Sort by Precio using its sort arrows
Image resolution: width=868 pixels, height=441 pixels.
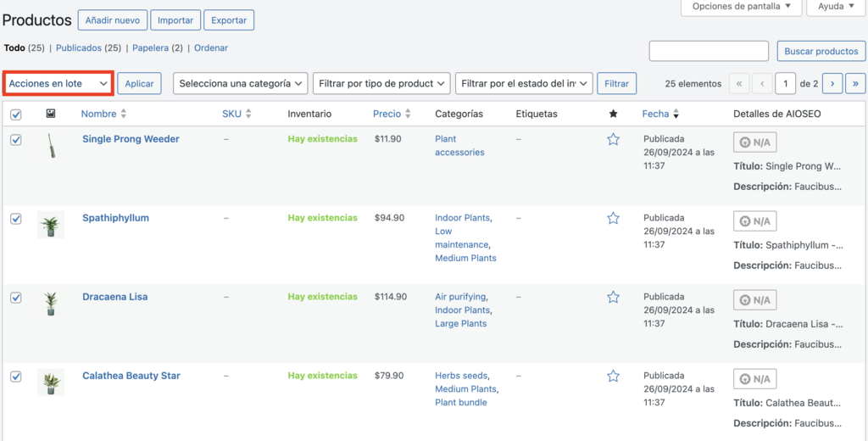pos(408,114)
